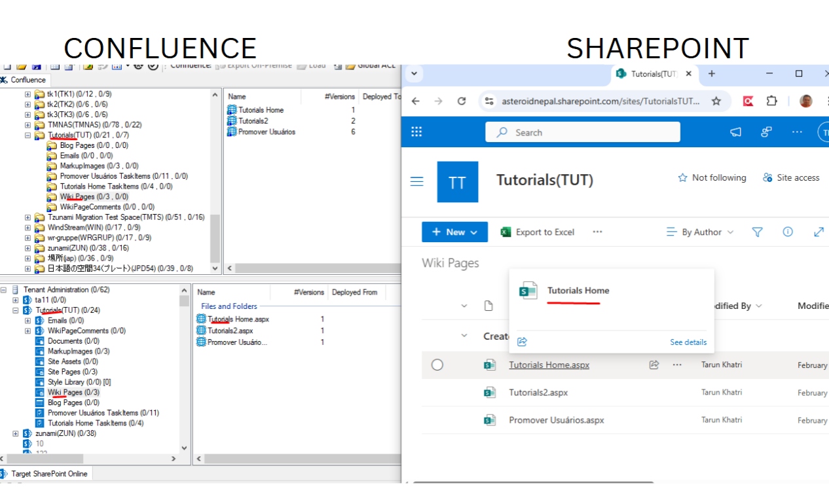Open the TT site logo
This screenshot has width=829, height=504.
pyautogui.click(x=457, y=182)
